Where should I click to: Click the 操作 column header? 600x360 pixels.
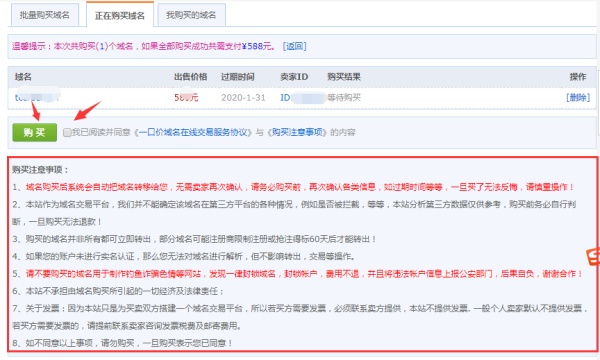tap(578, 77)
